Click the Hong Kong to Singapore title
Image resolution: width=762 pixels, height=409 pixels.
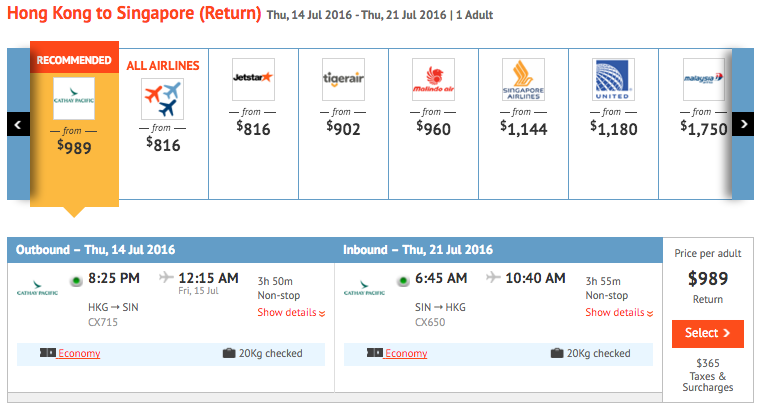(134, 13)
